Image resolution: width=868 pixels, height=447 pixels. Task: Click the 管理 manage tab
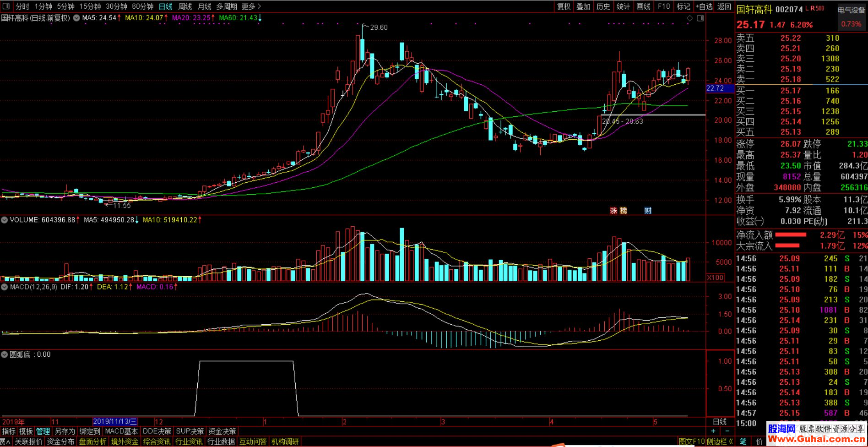point(43,431)
